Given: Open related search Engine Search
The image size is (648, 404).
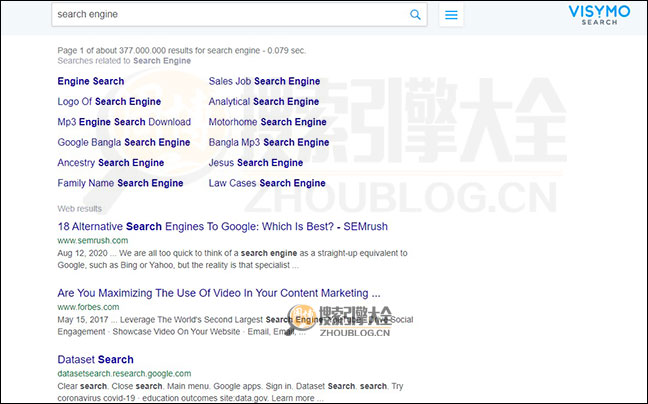Looking at the screenshot, I should [91, 81].
